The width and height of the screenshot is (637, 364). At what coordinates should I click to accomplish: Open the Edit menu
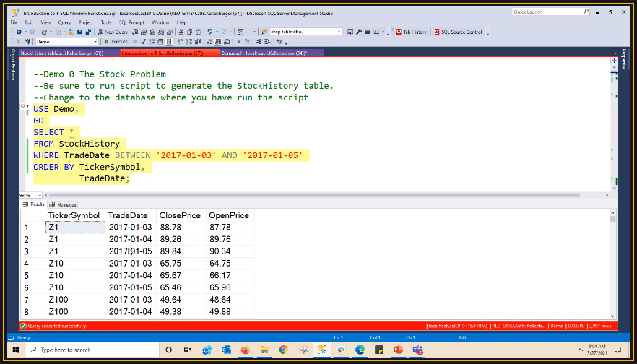click(x=29, y=22)
